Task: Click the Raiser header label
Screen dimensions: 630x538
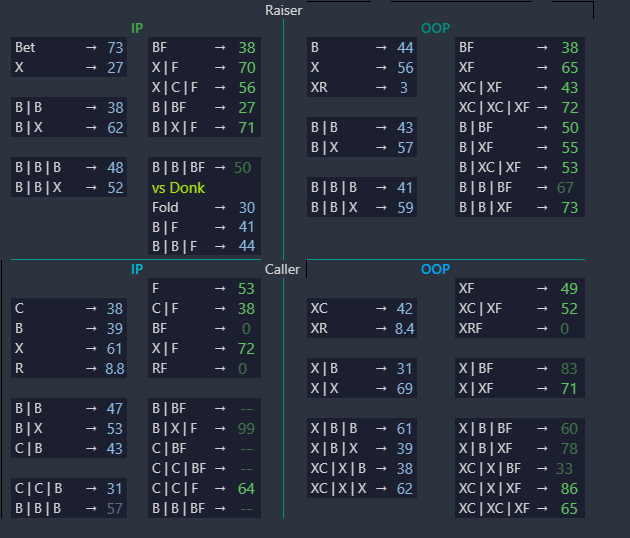Action: [283, 10]
